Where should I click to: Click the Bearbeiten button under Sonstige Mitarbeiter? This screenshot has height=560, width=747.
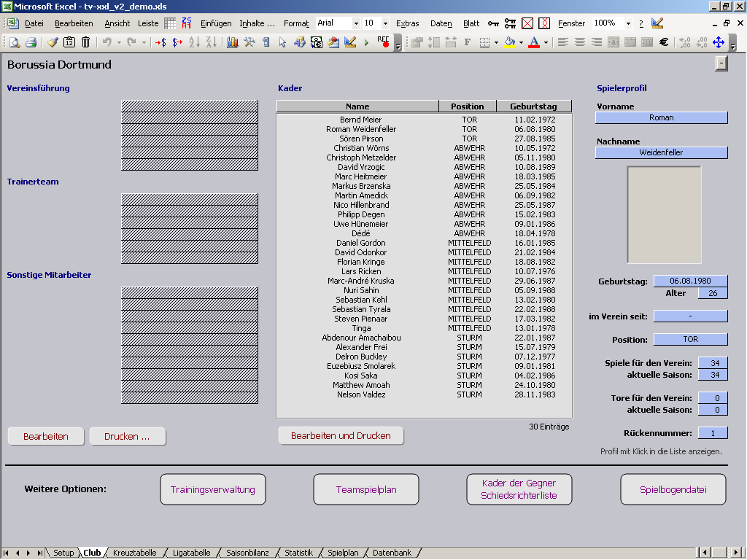tap(46, 436)
